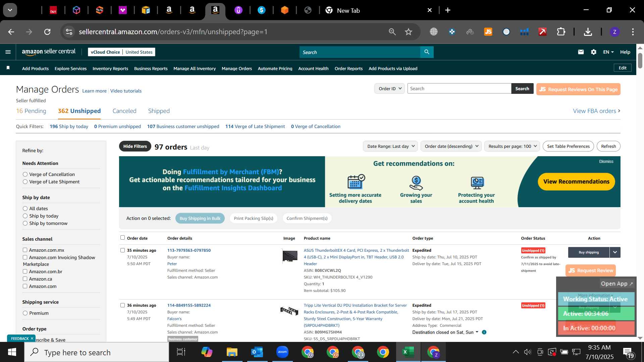Open the Order ID search type dropdown

point(389,88)
